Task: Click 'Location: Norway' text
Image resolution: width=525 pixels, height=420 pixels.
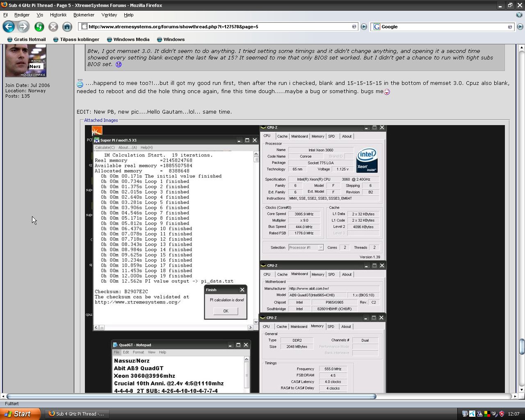Action: (x=25, y=91)
